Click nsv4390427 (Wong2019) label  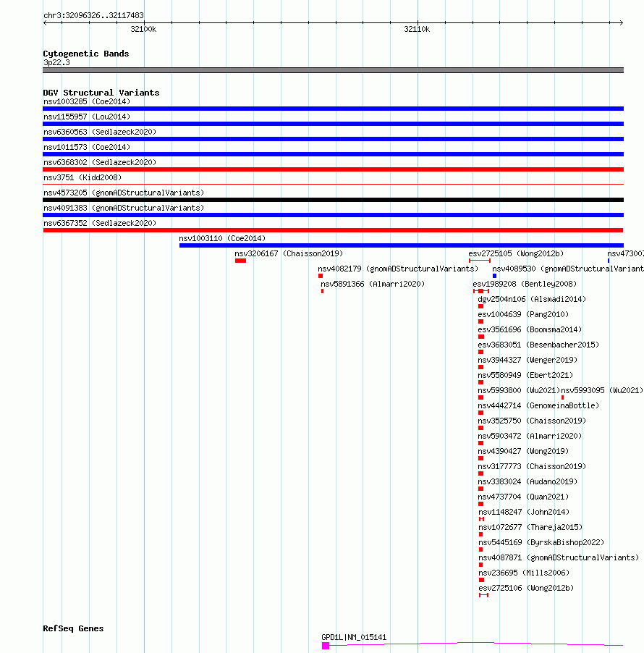[x=523, y=452]
